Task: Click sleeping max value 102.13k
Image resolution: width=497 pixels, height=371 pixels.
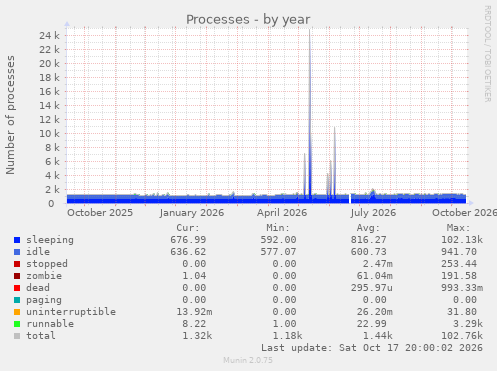Action: (462, 240)
